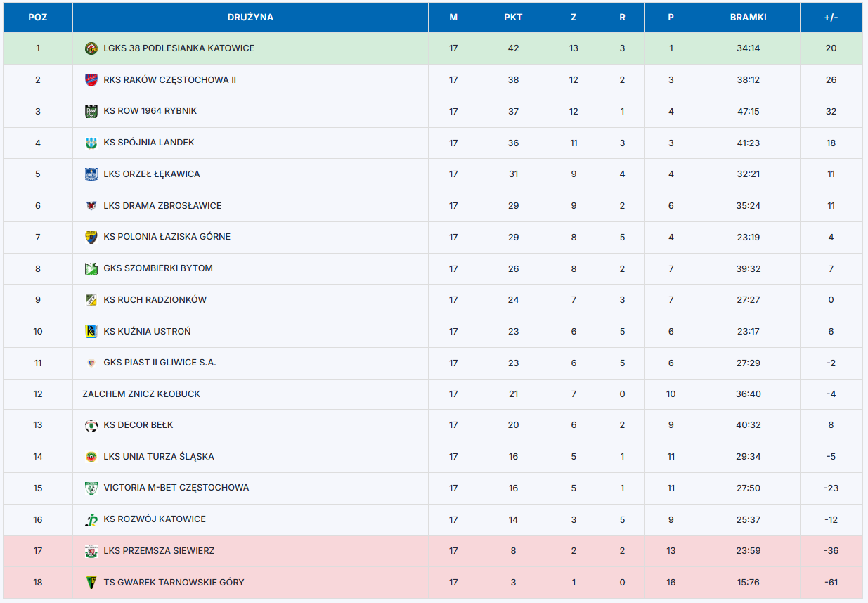The image size is (868, 603).
Task: Click the KS Spójnia Landek club crest
Action: 91,143
